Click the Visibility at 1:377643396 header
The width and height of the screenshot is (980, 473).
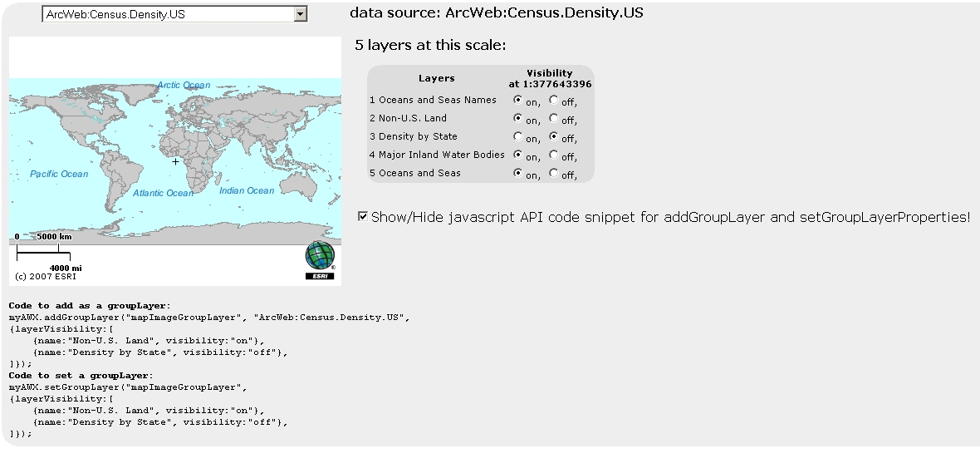(550, 78)
